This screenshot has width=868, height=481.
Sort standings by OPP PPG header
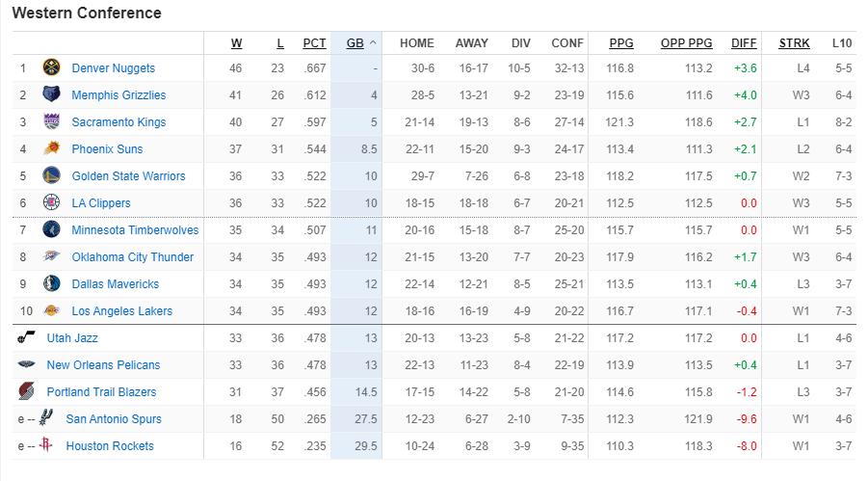point(686,43)
